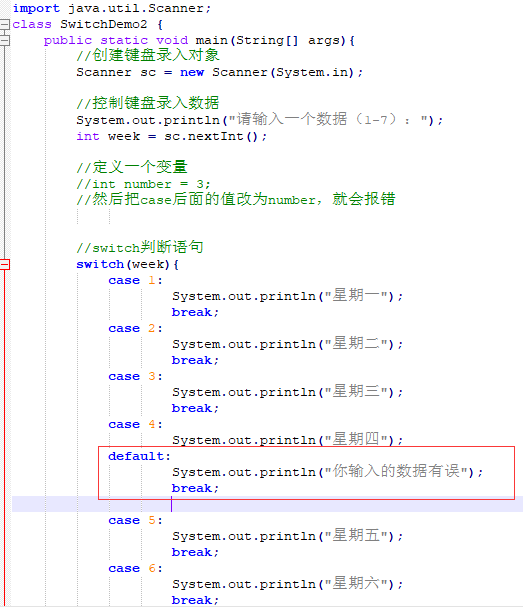Screen dimensions: 523x607
Task: Click the 'default:' label
Action: [x=139, y=456]
